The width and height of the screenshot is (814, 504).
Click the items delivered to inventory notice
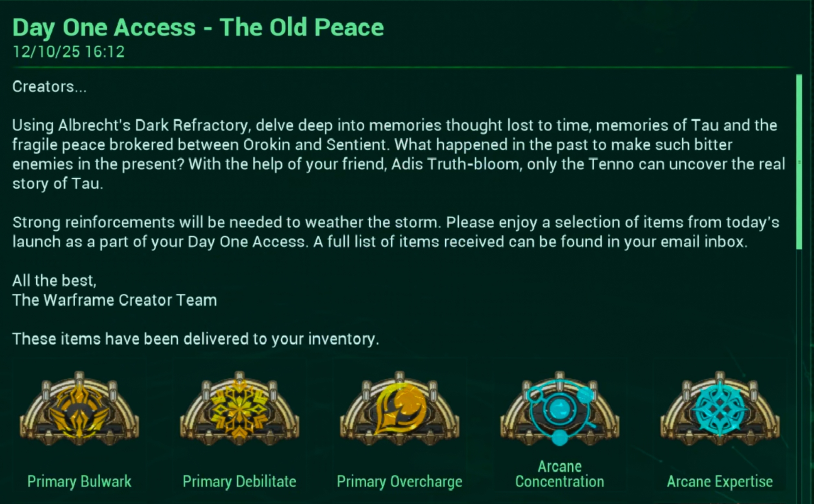[x=195, y=339]
